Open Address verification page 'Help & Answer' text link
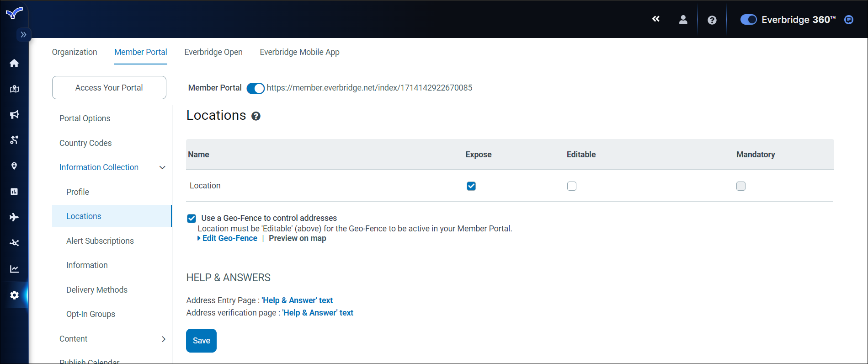Viewport: 868px width, 364px height. pos(318,313)
